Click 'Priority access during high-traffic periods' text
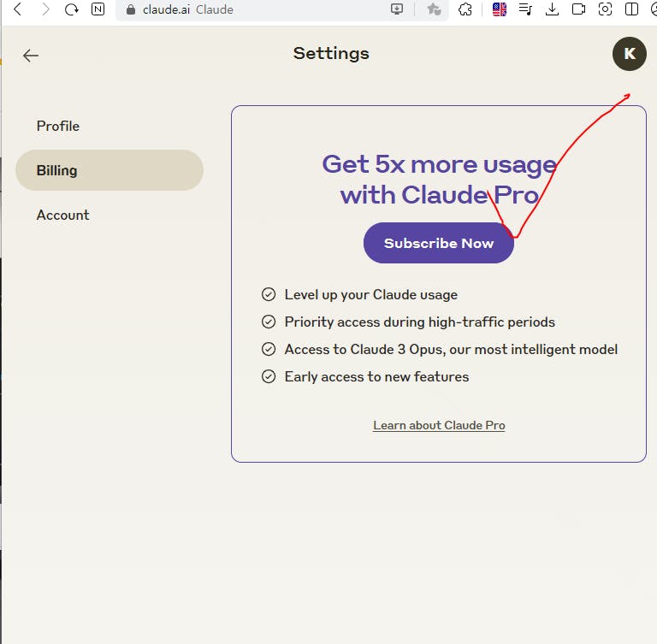657x644 pixels. pos(419,322)
